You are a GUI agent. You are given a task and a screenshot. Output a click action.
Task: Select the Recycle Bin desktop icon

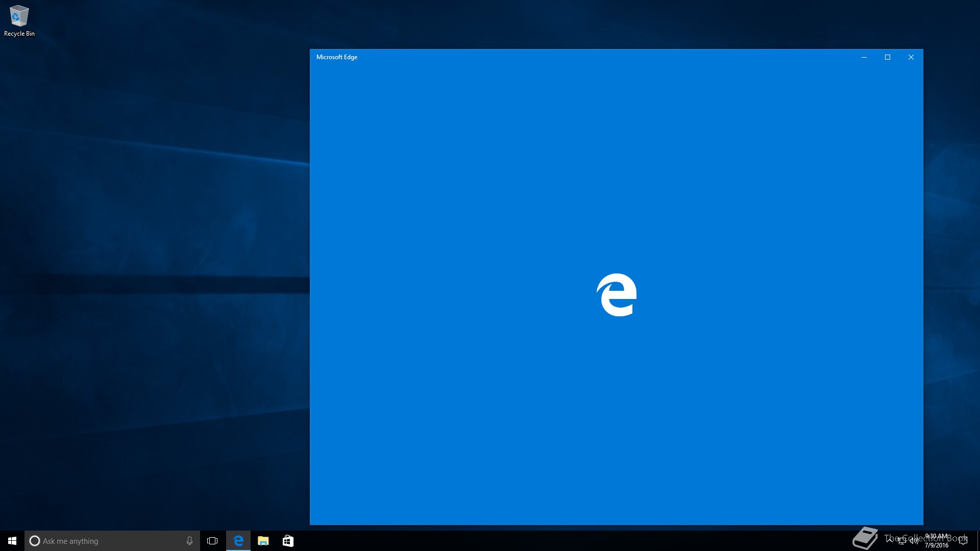tap(19, 21)
